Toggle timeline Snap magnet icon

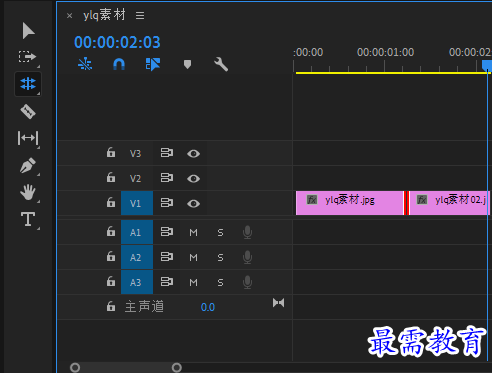119,64
